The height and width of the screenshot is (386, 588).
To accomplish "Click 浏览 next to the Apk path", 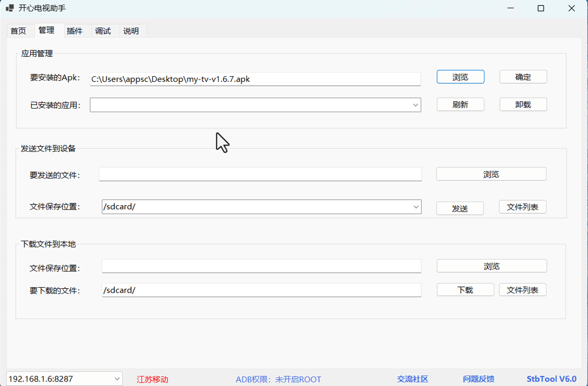I will point(460,77).
